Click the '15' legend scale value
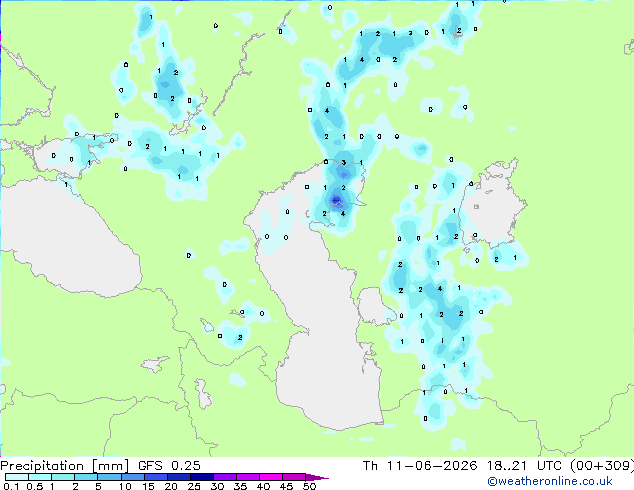Image resolution: width=634 pixels, height=490 pixels. 148,486
